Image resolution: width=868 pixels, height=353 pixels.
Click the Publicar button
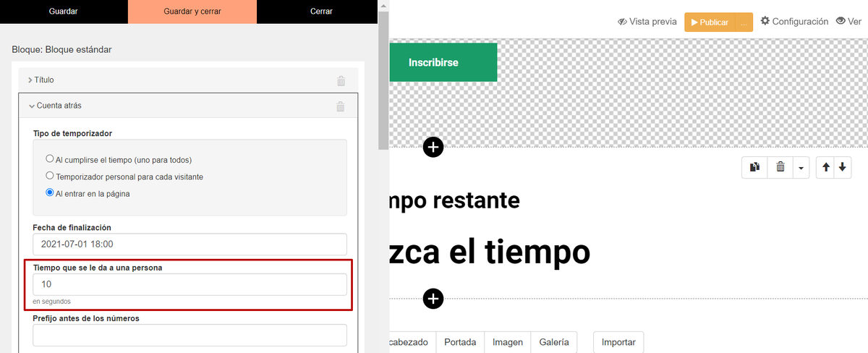[x=710, y=22]
